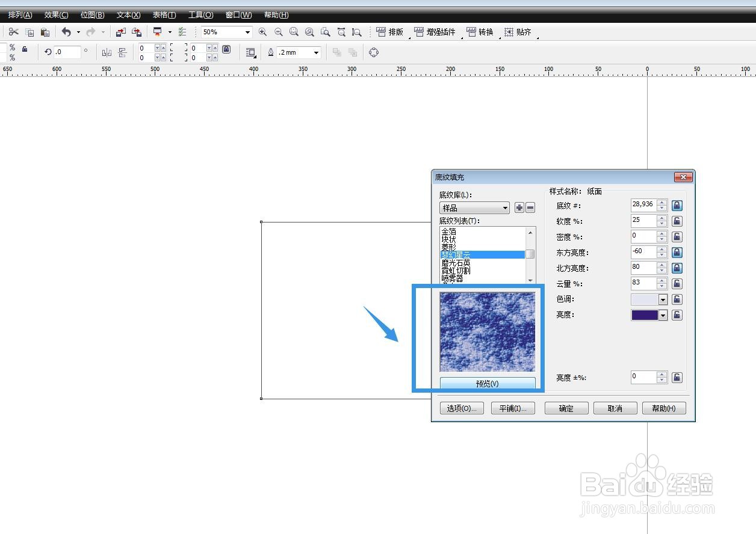Viewport: 756px width, 534px height.
Task: Open the application launcher dropdown arrow
Action: (170, 32)
